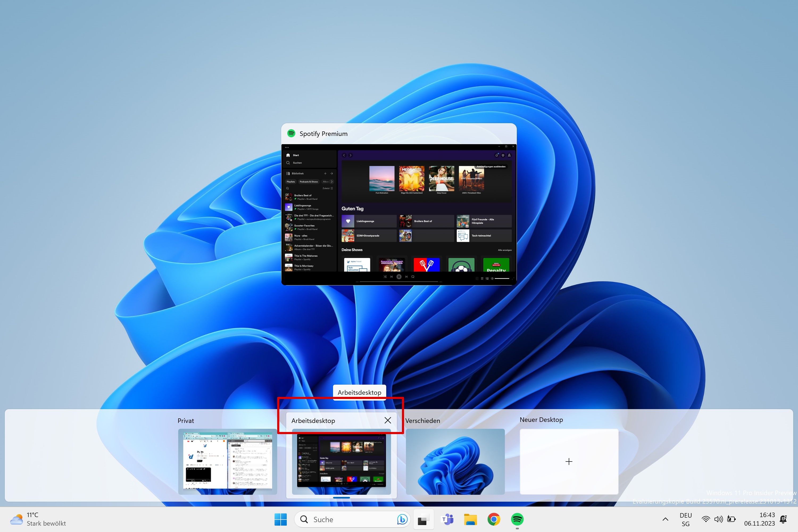Open the clock showing 16:43
The image size is (798, 532).
(759, 519)
